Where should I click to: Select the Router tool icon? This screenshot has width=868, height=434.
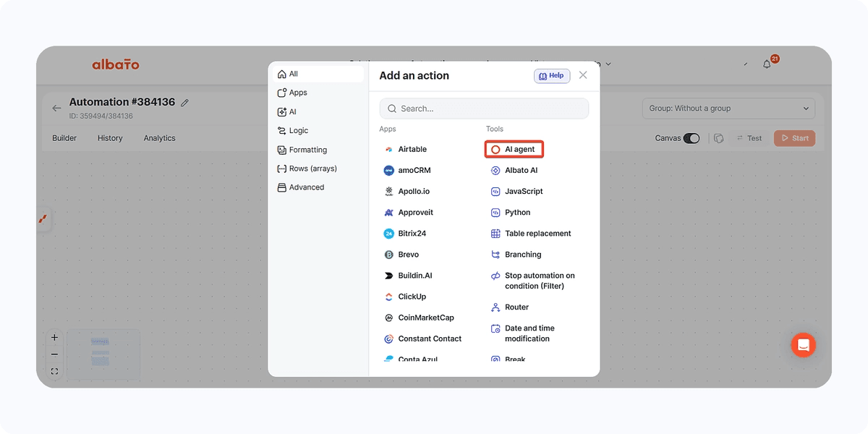tap(495, 307)
